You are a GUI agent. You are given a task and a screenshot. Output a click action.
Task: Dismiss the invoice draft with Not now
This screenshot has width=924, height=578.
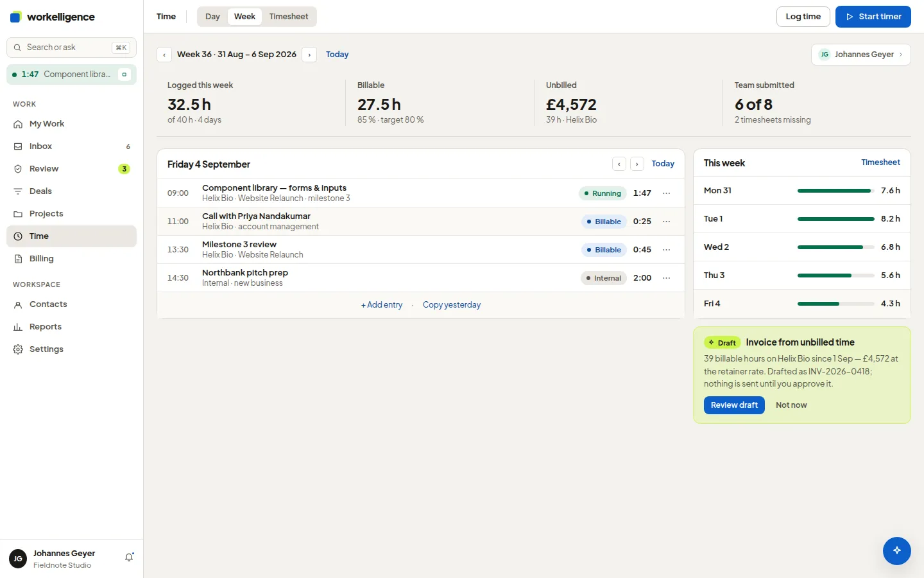click(791, 405)
